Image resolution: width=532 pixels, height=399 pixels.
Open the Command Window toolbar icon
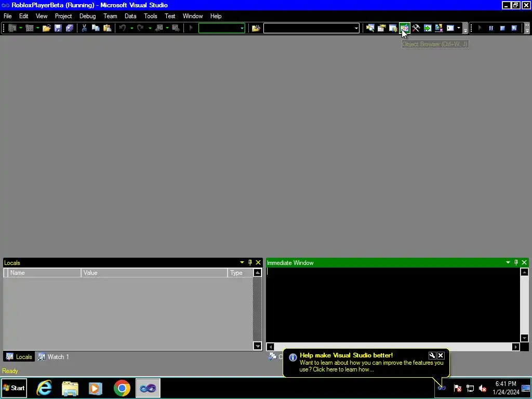(450, 28)
